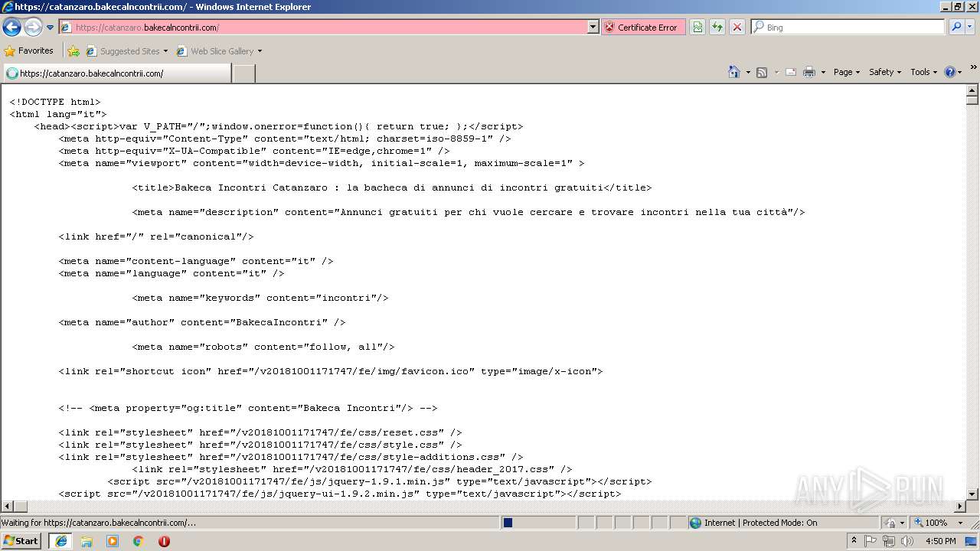Open the search provider dropdown arrow
This screenshot has width=980, height=551.
click(970, 27)
